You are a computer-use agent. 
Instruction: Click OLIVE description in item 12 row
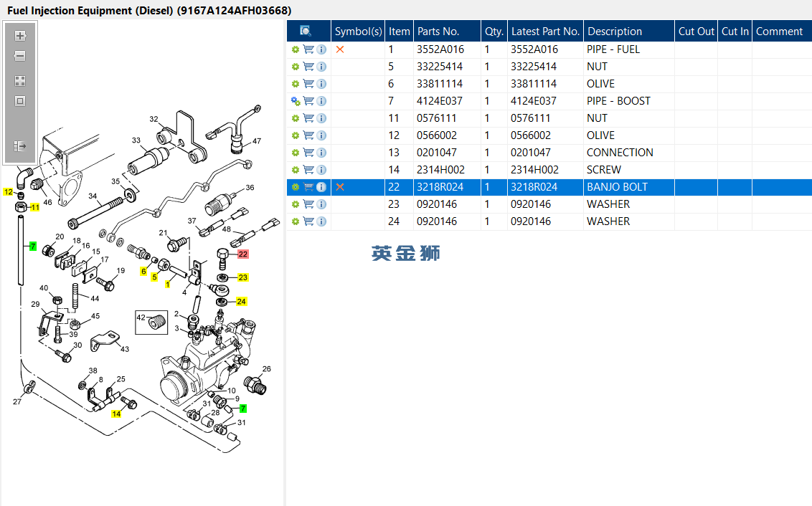[x=600, y=135]
